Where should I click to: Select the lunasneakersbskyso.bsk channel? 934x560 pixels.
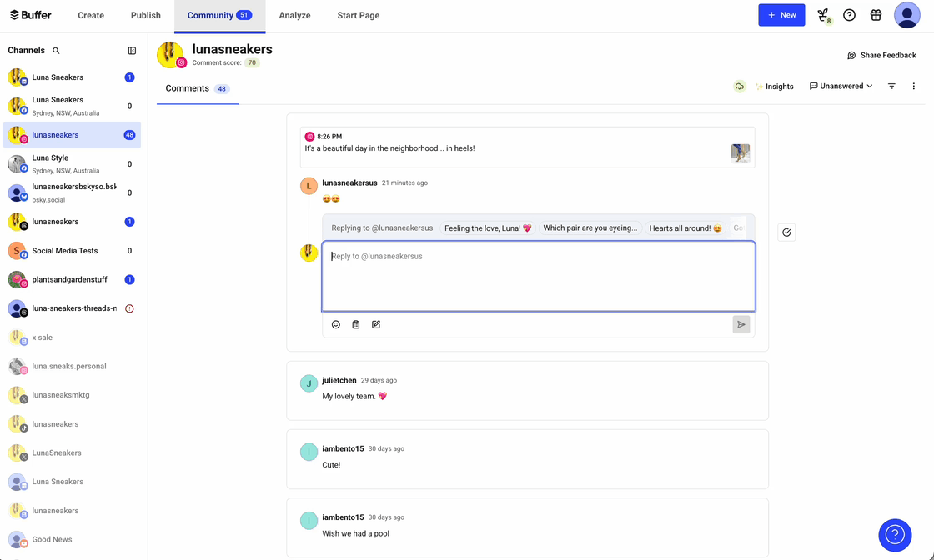(x=72, y=192)
